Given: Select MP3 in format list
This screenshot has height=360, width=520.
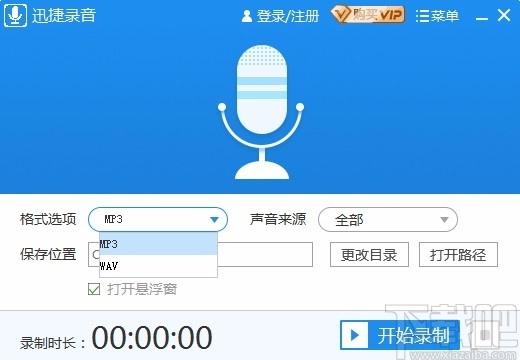Looking at the screenshot, I should pos(158,244).
